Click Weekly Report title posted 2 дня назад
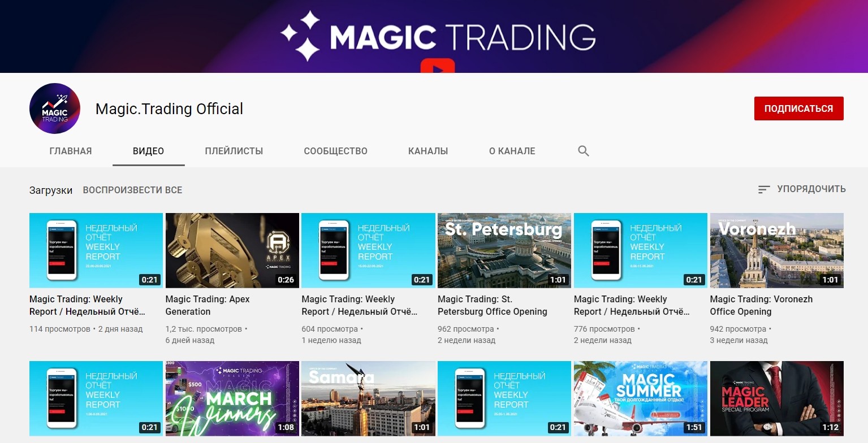This screenshot has width=868, height=443. (88, 305)
